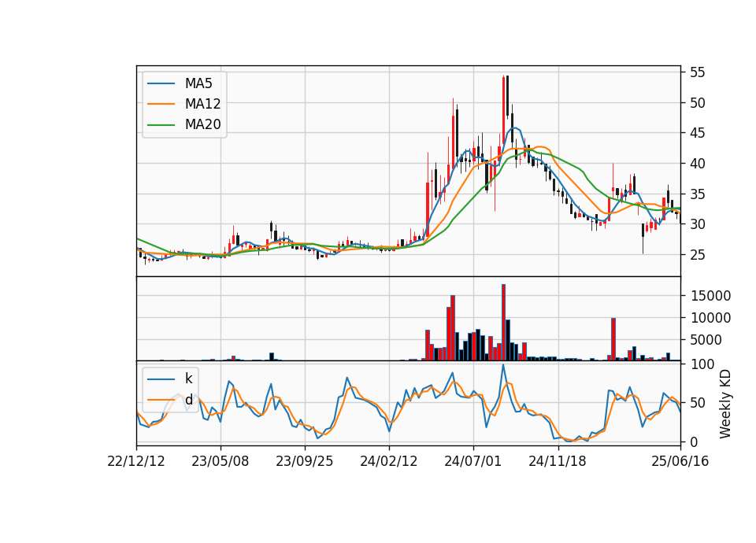This screenshot has width=756, height=543.
Task: Click the 24/07/01 date axis label
Action: (473, 461)
